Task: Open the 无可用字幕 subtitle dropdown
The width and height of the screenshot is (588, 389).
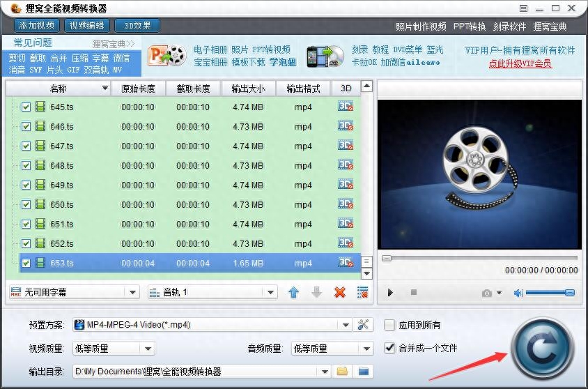Action: click(132, 292)
